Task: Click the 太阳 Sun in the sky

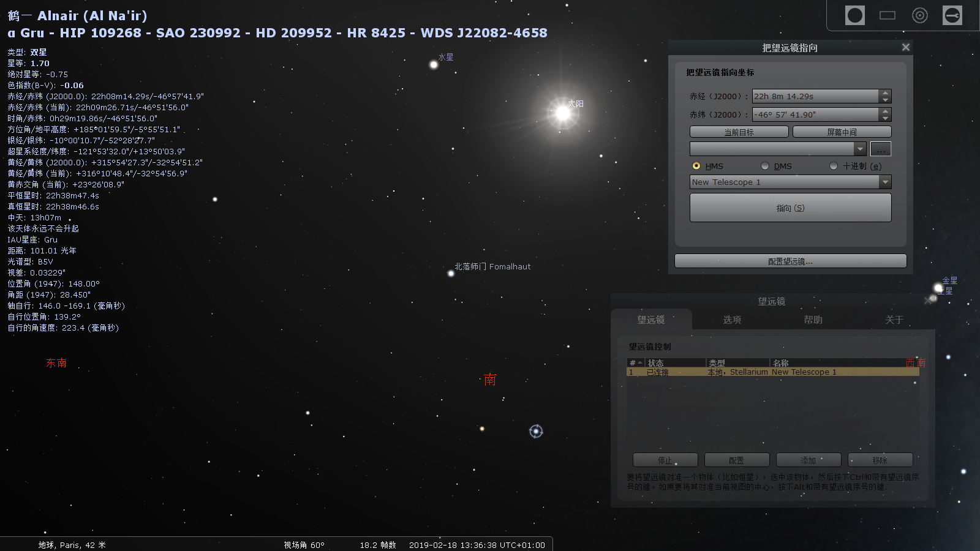Action: (x=563, y=113)
